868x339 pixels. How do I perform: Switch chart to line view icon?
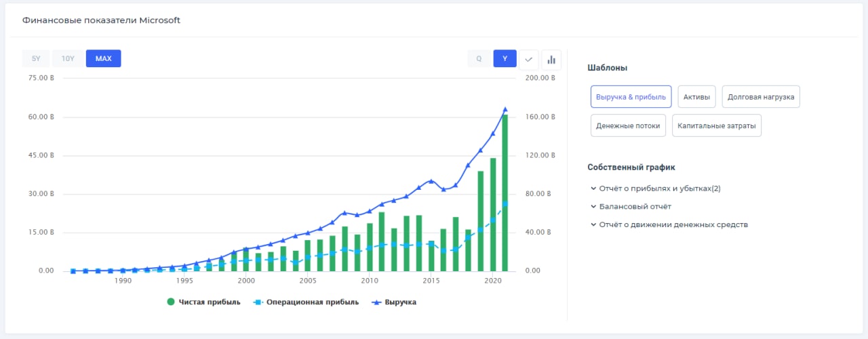(529, 59)
